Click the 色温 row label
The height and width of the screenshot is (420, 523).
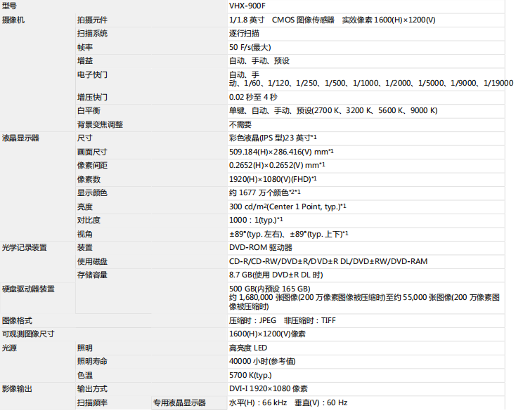84,375
